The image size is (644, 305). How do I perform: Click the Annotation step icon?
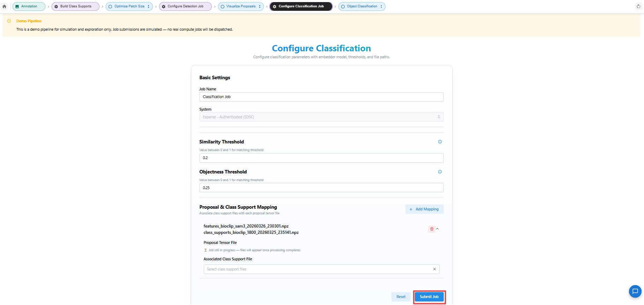coord(17,7)
